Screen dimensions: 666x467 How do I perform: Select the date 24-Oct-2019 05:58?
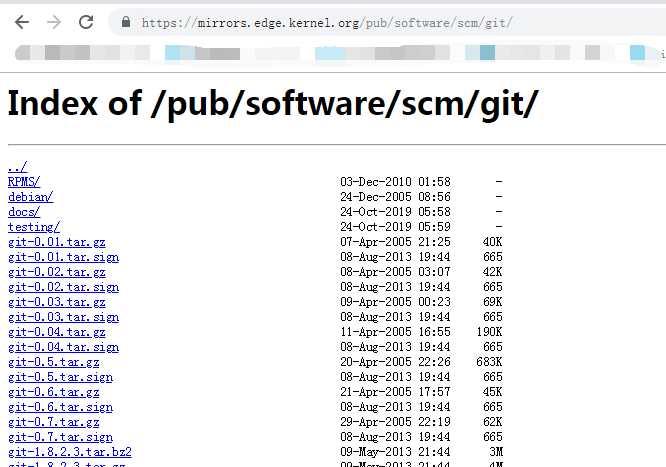coord(395,212)
